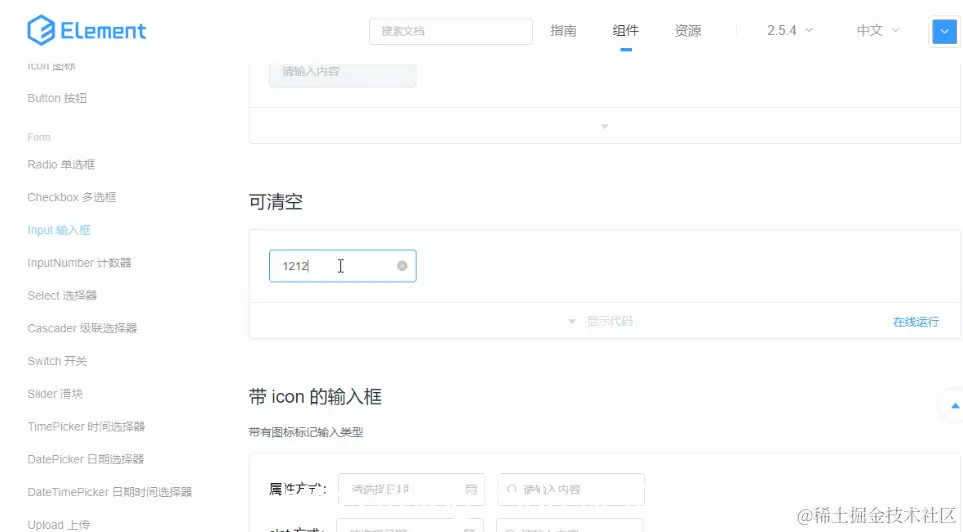Viewport: 963px width, 532px height.
Task: Click the date input in 属性方式 row
Action: [x=411, y=490]
